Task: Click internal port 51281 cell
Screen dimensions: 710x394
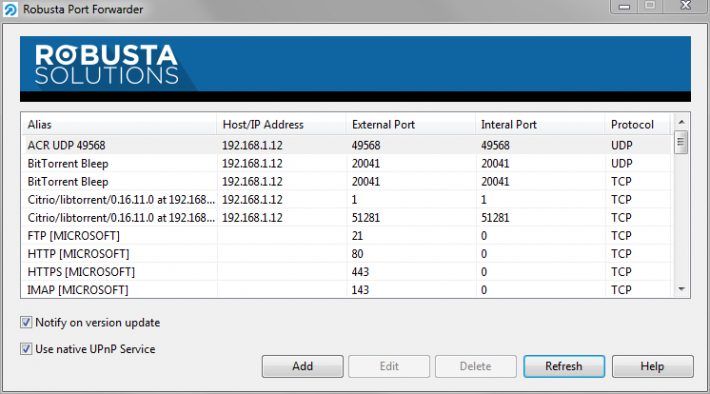Action: 495,217
